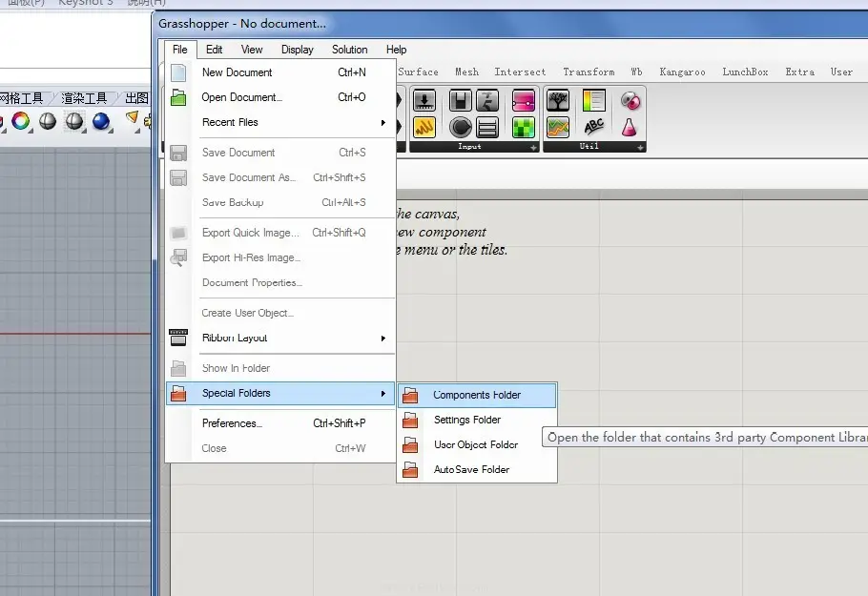868x596 pixels.
Task: Expand the Special Folders submenu
Action: pyautogui.click(x=280, y=393)
